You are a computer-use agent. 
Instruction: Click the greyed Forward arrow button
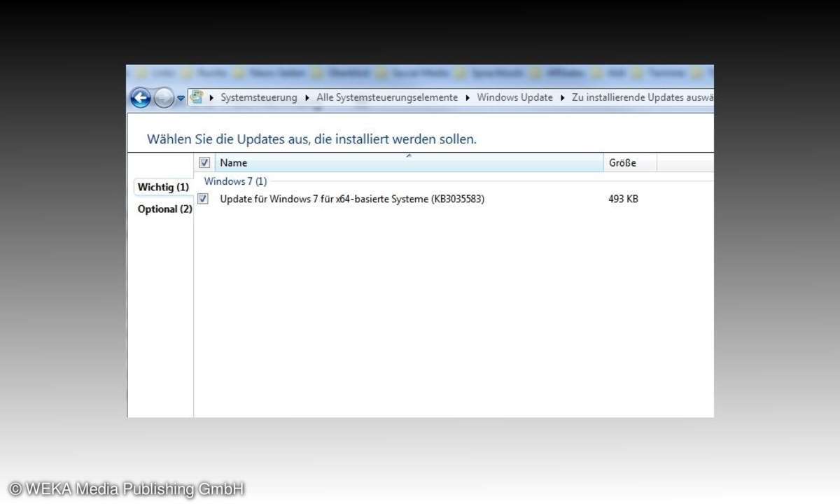pos(164,98)
